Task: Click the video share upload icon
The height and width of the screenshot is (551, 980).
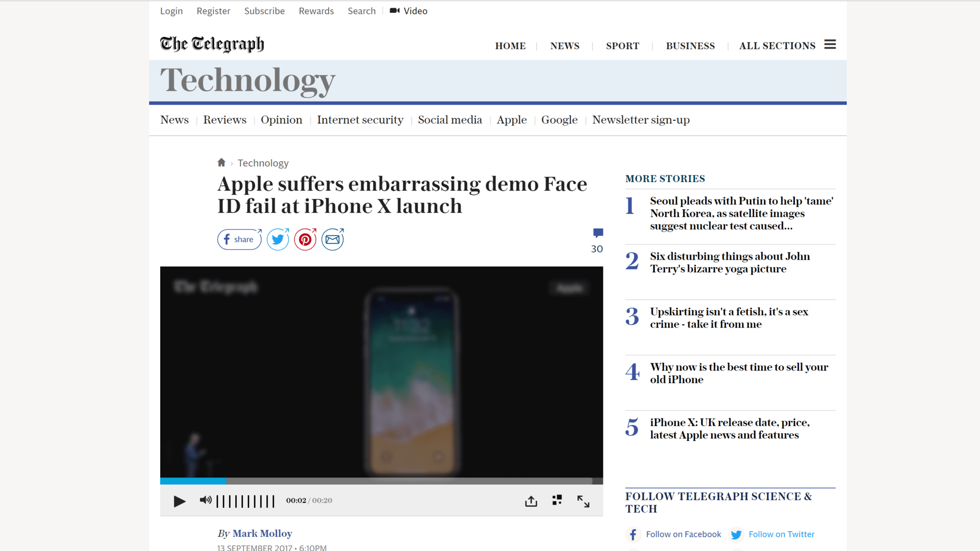Action: 531,501
